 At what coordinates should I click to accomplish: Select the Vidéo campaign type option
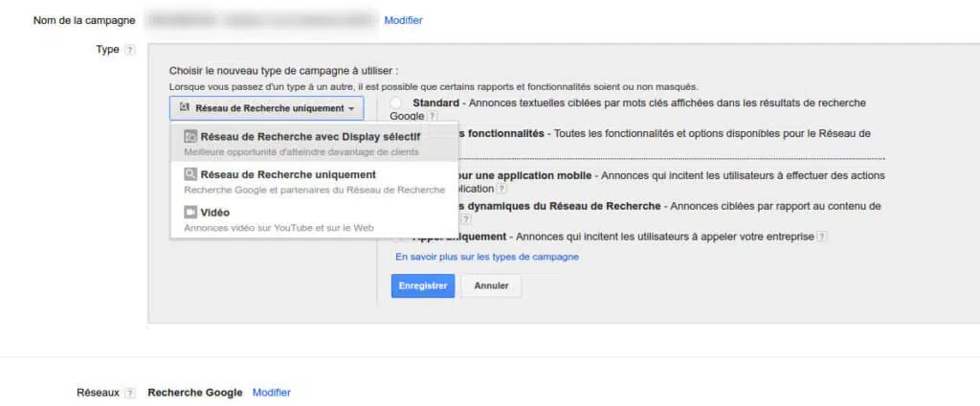pyautogui.click(x=214, y=213)
